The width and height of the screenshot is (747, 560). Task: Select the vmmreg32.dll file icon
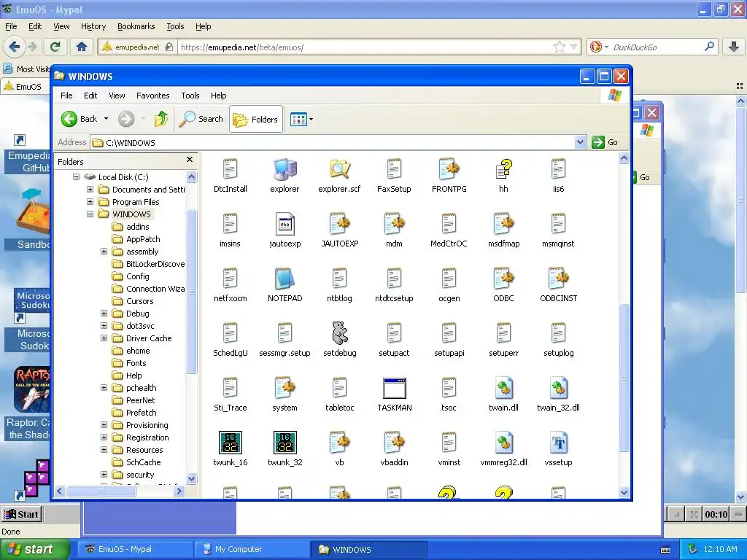pyautogui.click(x=503, y=443)
